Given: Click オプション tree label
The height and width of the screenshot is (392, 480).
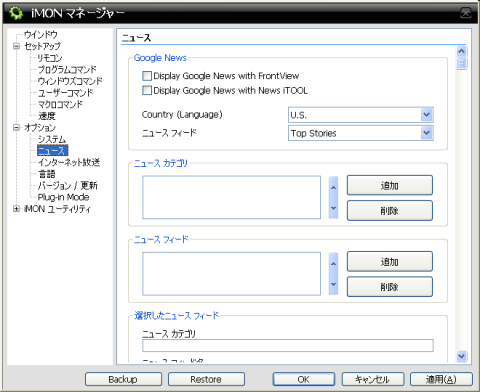Looking at the screenshot, I should point(40,127).
